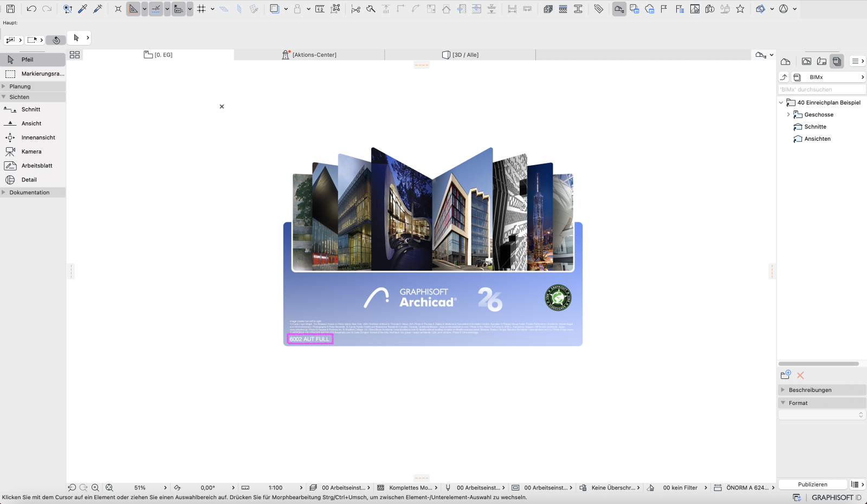Pick up parameters with the eyedropper

(x=83, y=9)
